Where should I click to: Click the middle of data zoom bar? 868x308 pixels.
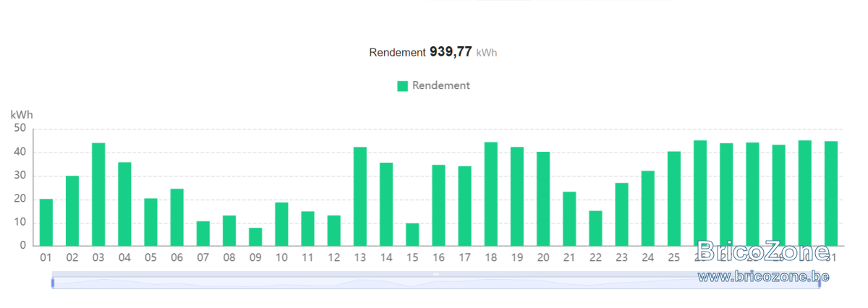pyautogui.click(x=436, y=282)
